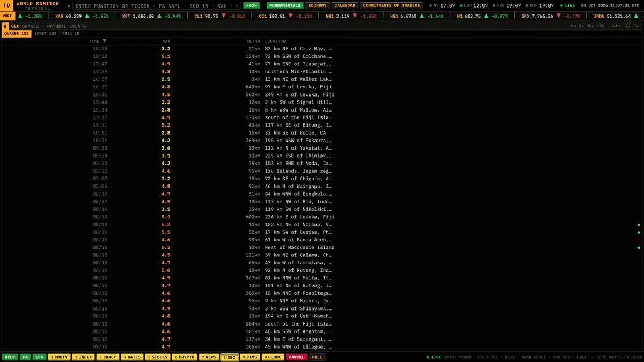Open the 1 CMDTY panel
Viewport: 644px width, 362px height.
(x=59, y=357)
